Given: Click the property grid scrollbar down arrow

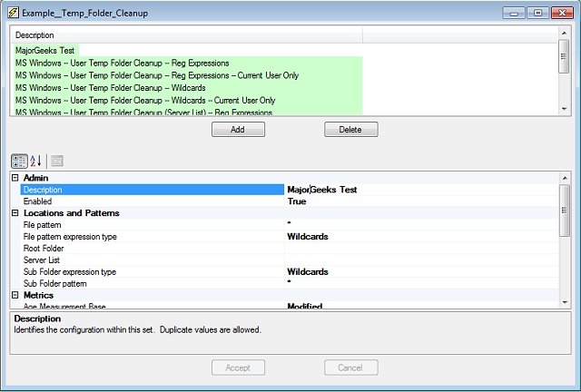Looking at the screenshot, I should click(565, 303).
